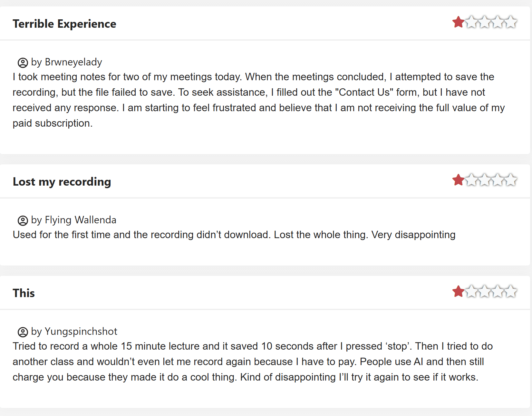Image resolution: width=532 pixels, height=416 pixels.
Task: Click the avatar icon beside Yungspinchshot
Action: pyautogui.click(x=23, y=332)
